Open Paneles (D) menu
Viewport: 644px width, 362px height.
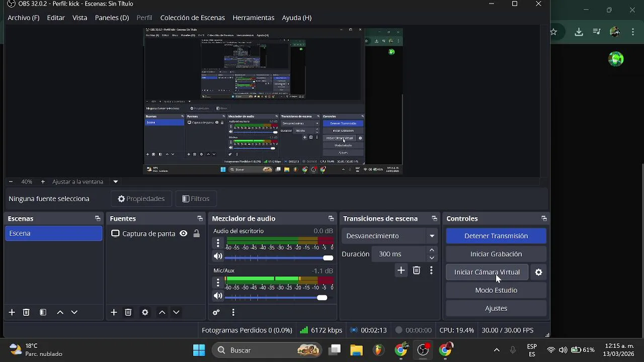point(112,18)
